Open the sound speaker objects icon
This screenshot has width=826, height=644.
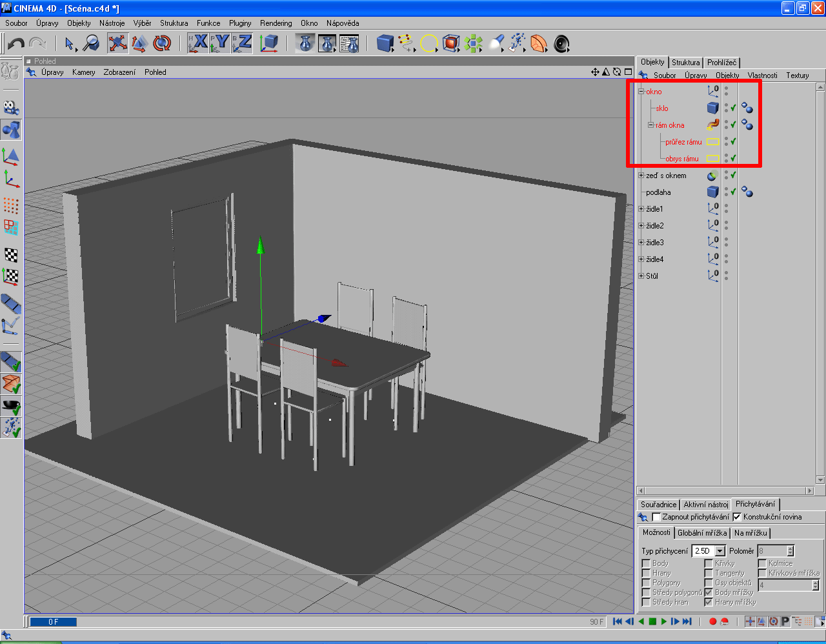[561, 43]
